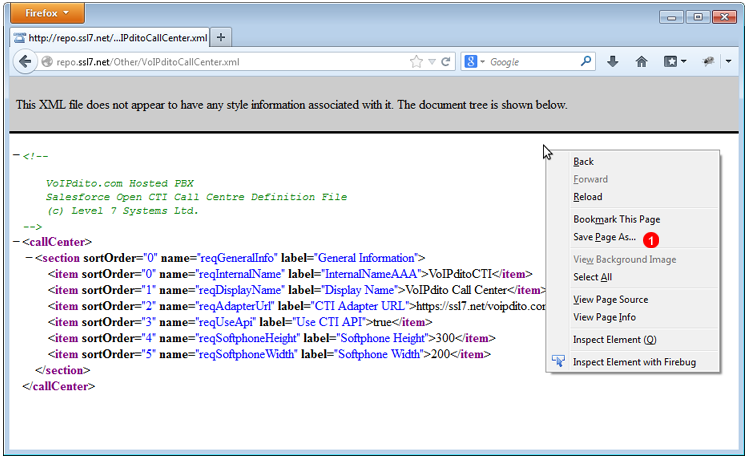Open dropdown arrow next to Firebug icon
The image size is (750, 460).
pyautogui.click(x=728, y=61)
